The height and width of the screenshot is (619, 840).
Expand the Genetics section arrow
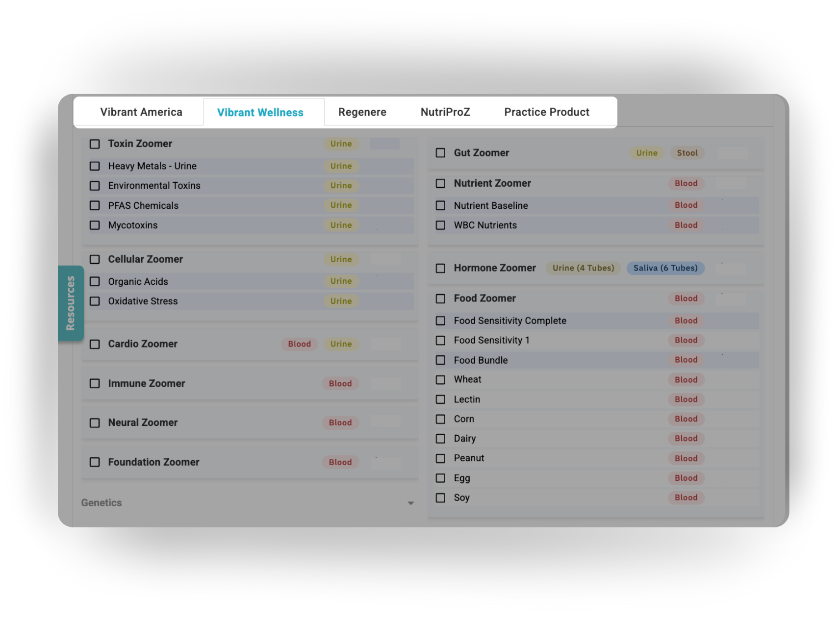tap(410, 503)
